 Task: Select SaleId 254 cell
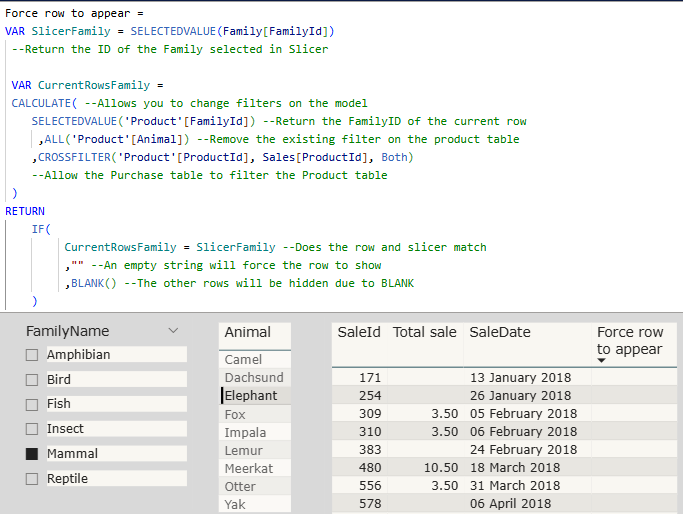tap(370, 395)
